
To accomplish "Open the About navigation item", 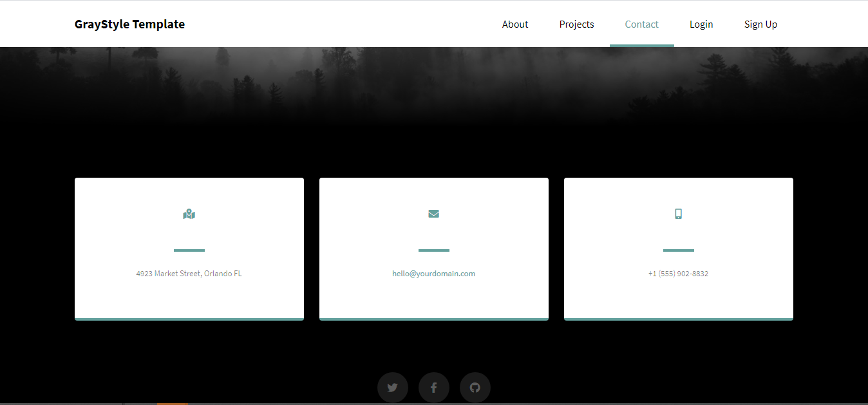I will point(514,24).
